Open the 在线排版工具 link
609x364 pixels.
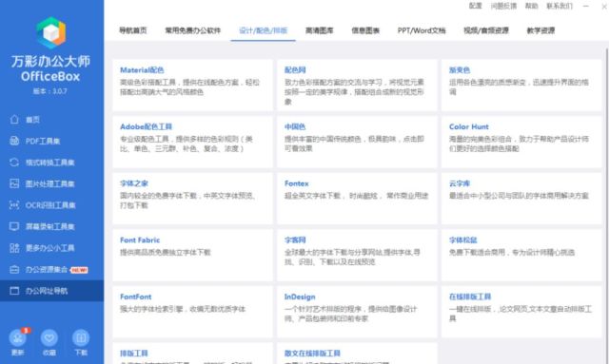coord(470,297)
